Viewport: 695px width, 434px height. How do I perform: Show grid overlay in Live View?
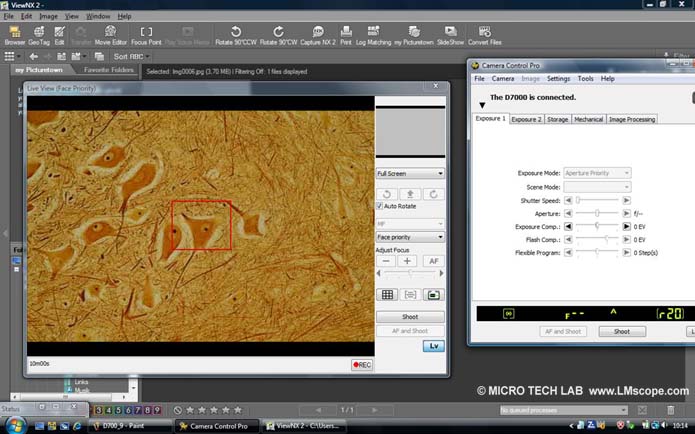388,295
